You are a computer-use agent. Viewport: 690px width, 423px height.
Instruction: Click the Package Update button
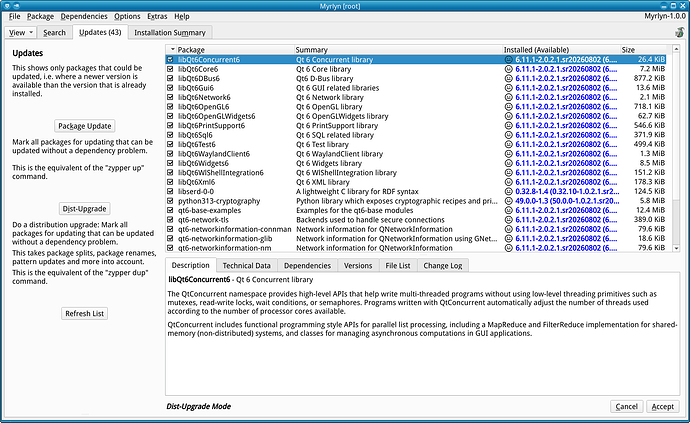click(84, 126)
